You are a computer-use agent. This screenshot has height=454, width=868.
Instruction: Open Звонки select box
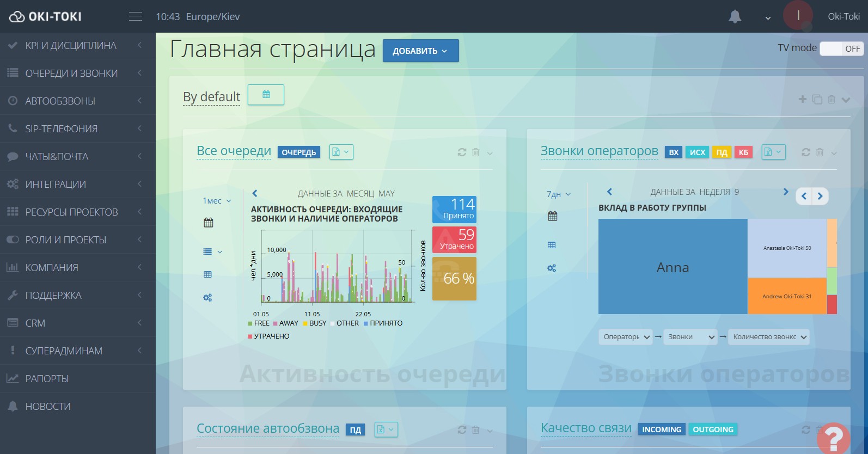click(x=690, y=337)
